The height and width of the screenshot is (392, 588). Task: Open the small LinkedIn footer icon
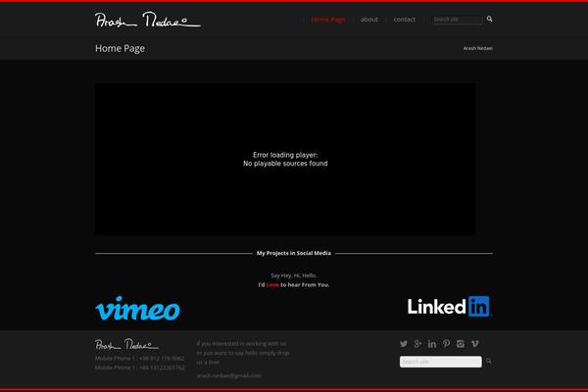click(x=432, y=344)
